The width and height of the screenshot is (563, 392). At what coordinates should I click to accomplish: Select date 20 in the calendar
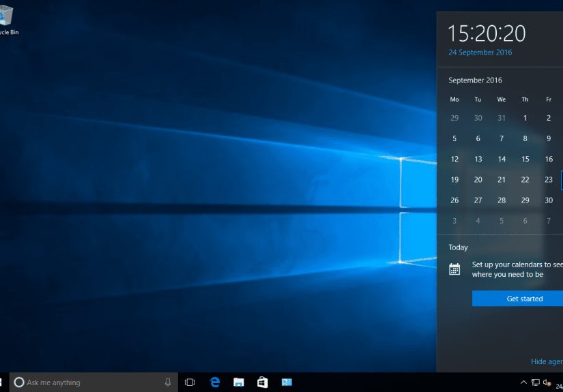478,180
